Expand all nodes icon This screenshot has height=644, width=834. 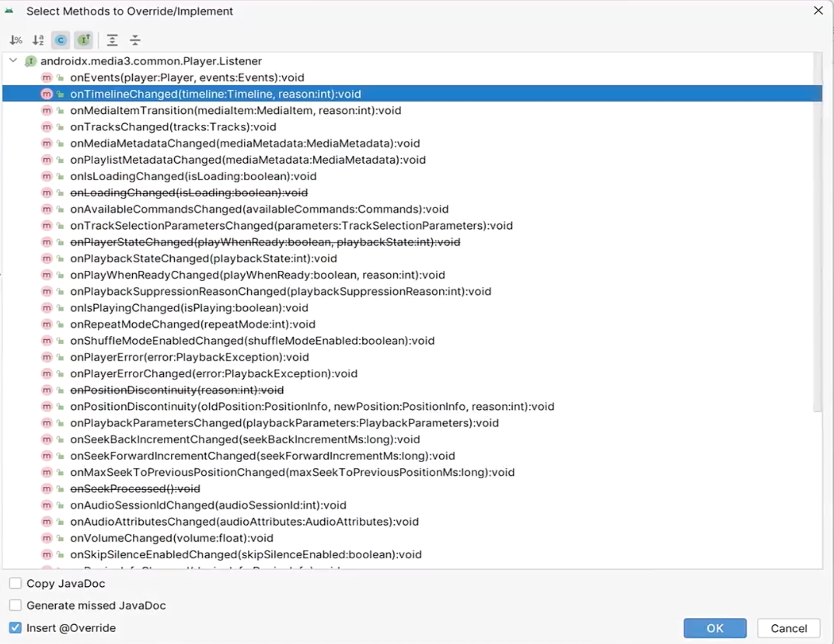coord(112,40)
